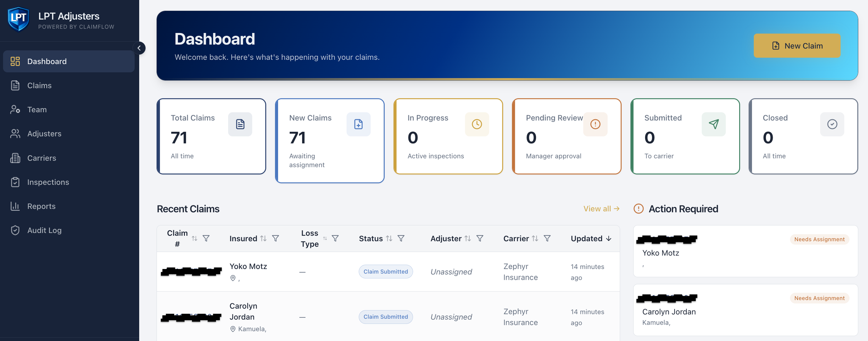This screenshot has height=341, width=868.
Task: Open Carolyn Jordan Needs Assignment card
Action: click(x=745, y=310)
